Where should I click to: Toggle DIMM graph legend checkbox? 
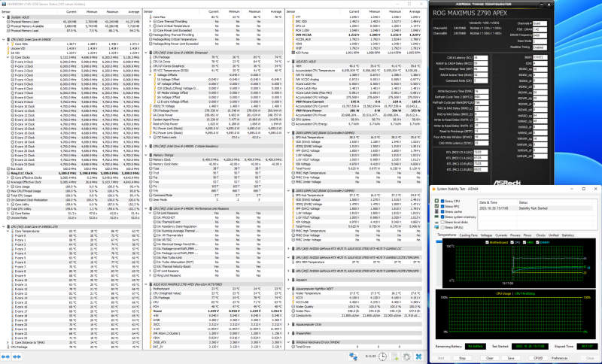tap(537, 242)
